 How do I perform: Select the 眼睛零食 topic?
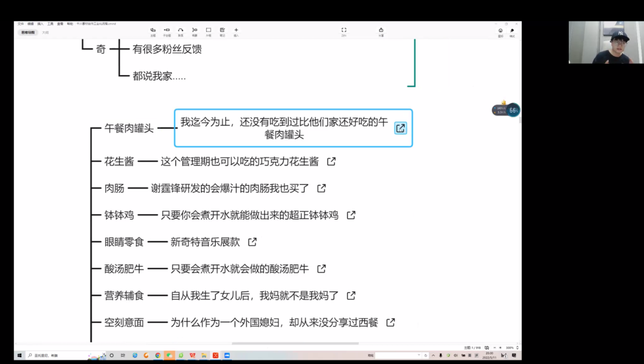124,242
